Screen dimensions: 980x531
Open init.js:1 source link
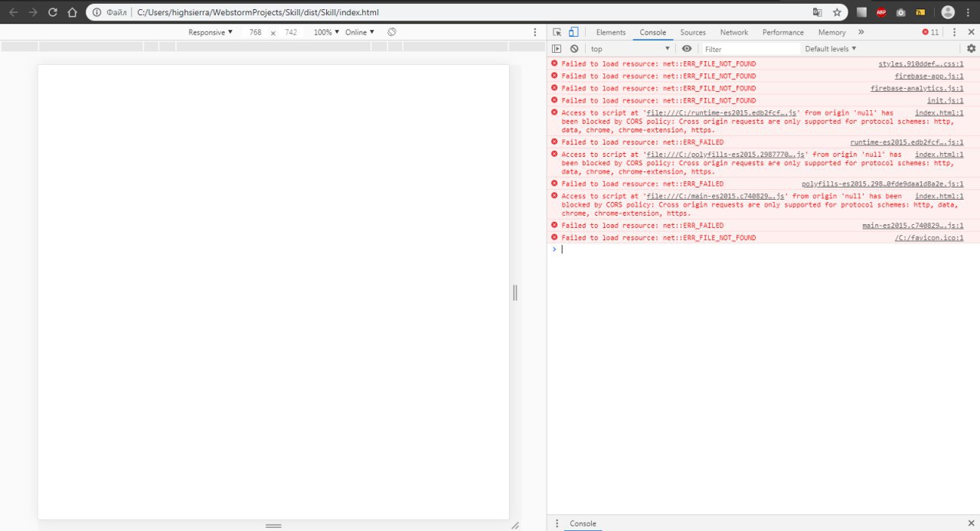pos(946,100)
